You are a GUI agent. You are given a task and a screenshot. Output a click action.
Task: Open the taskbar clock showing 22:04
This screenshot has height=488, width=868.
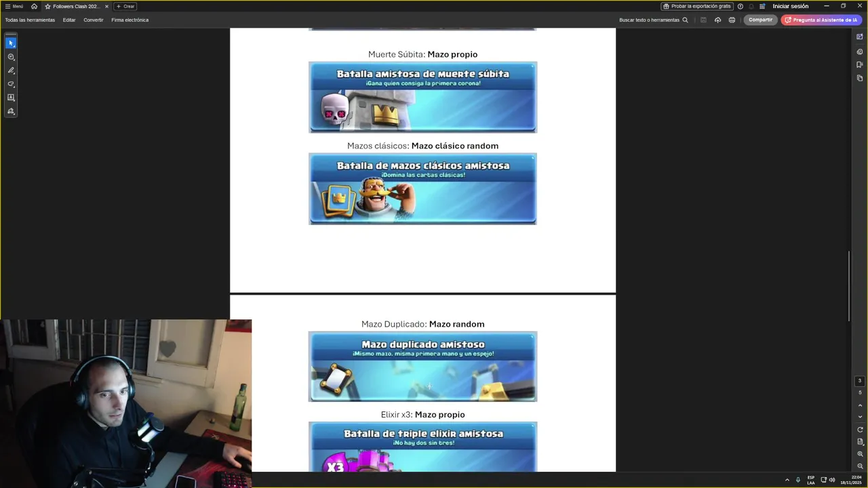(x=852, y=480)
